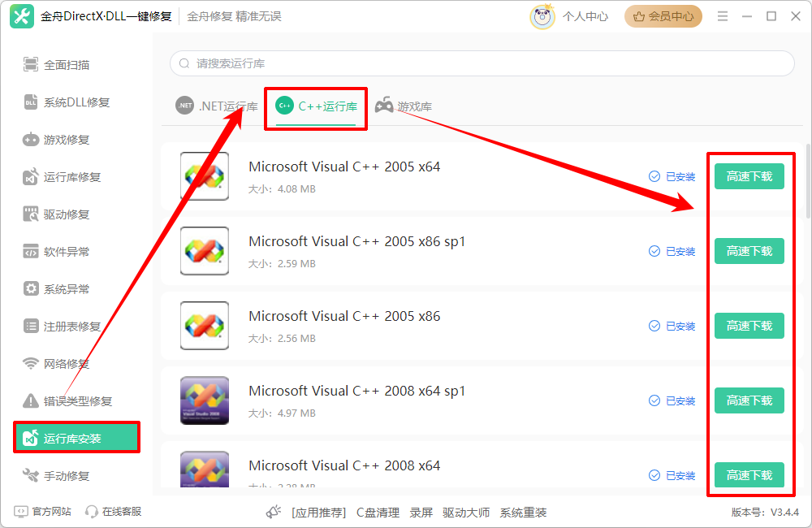This screenshot has width=812, height=528.
Task: Open 网络修复 section
Action: (x=56, y=363)
